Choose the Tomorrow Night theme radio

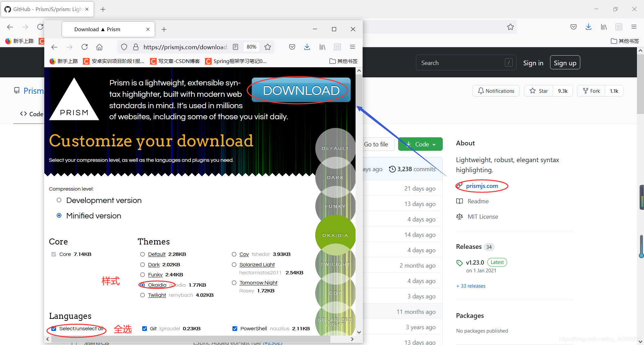point(234,283)
